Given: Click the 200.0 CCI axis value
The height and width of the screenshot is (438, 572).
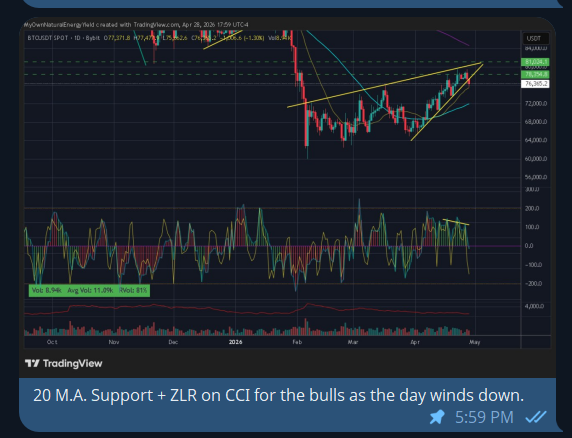Looking at the screenshot, I should (x=532, y=208).
